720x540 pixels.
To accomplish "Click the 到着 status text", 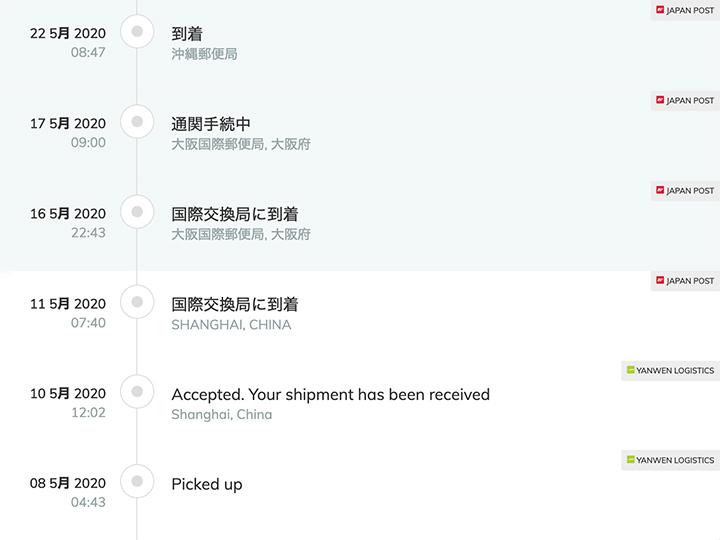I will click(187, 34).
